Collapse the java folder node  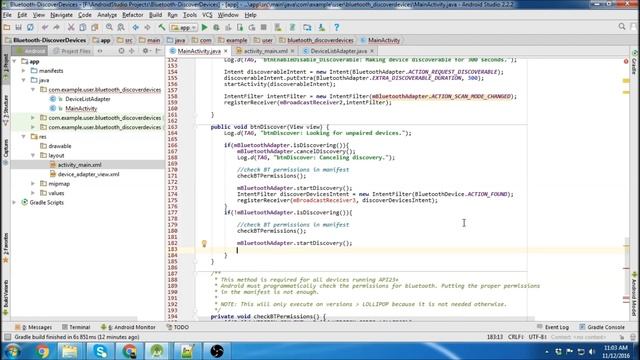(24, 80)
